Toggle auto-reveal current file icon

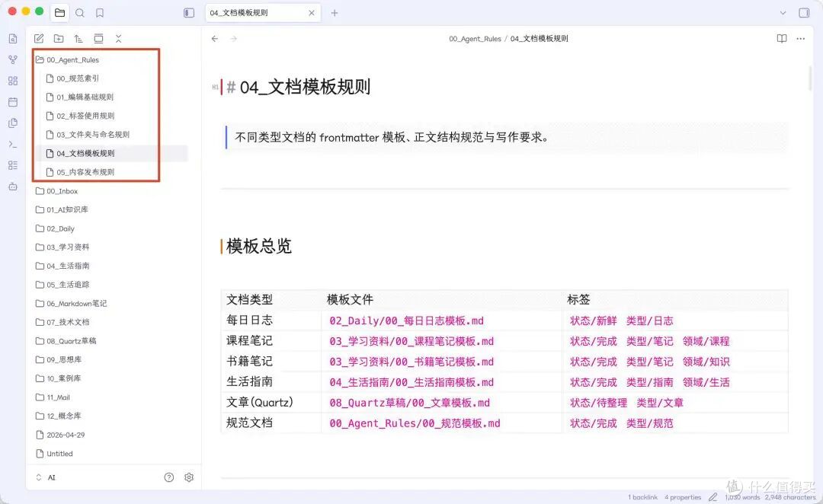click(98, 38)
